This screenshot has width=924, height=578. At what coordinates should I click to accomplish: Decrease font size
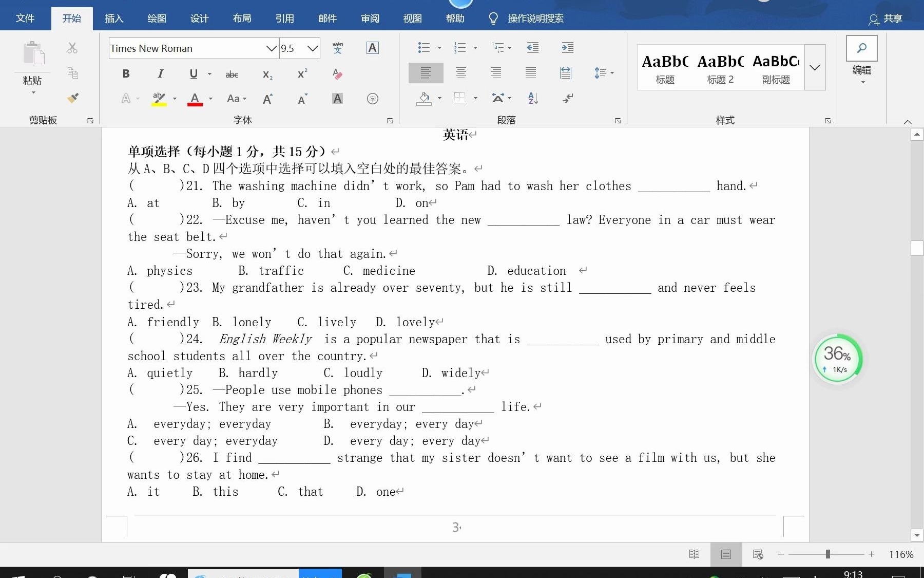(x=302, y=99)
